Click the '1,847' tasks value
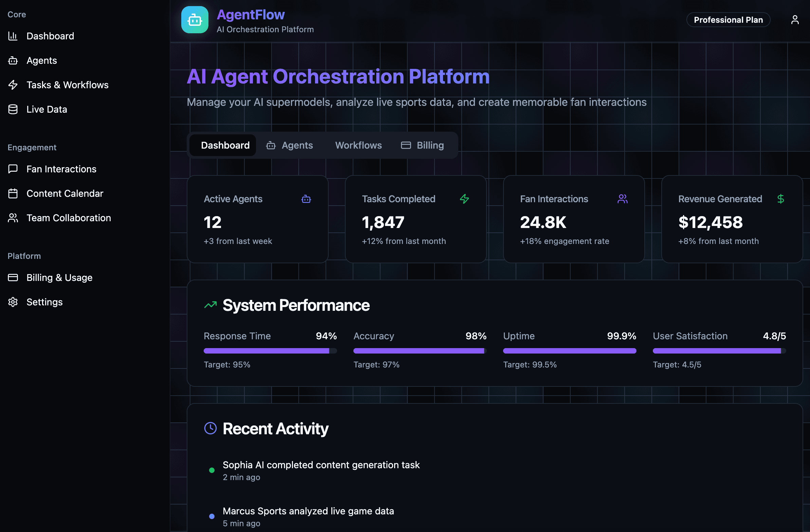Image resolution: width=810 pixels, height=532 pixels. coord(383,223)
